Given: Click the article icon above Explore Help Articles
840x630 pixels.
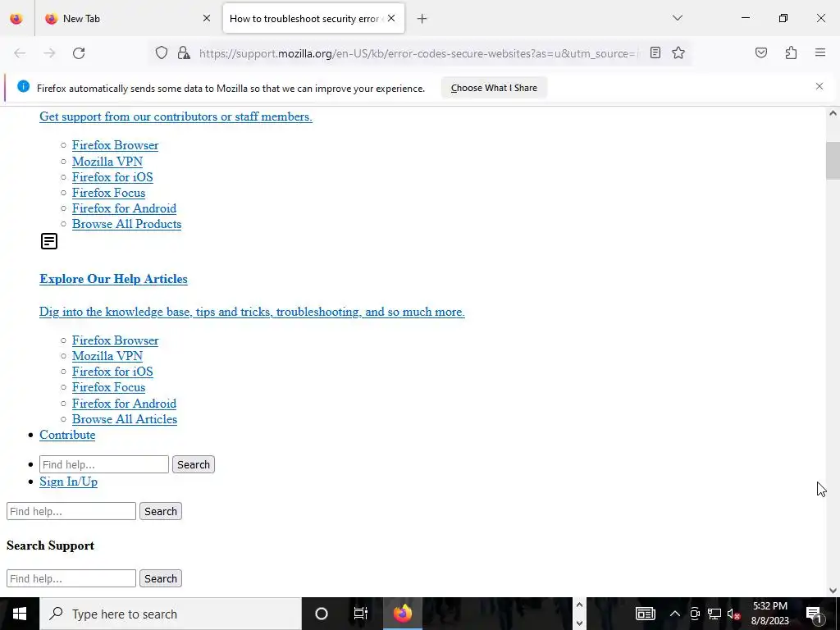Looking at the screenshot, I should (49, 241).
